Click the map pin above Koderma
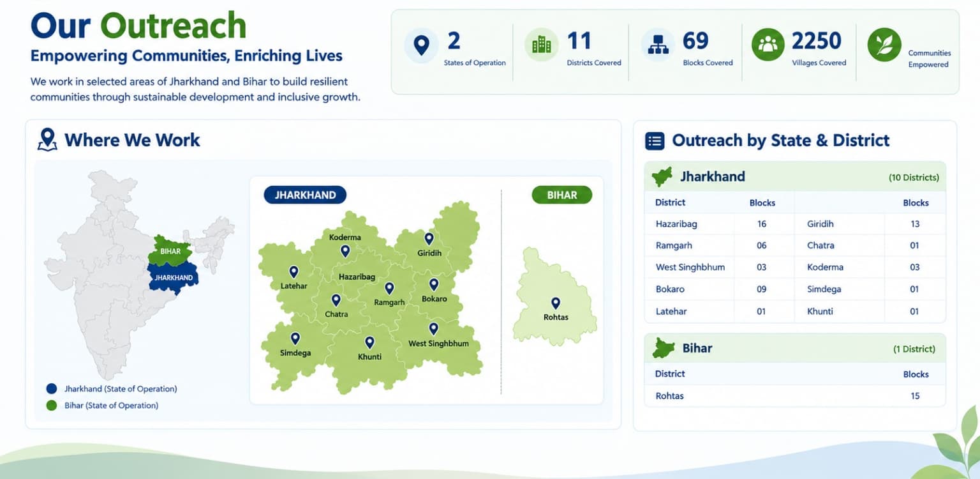980x479 pixels. [345, 251]
